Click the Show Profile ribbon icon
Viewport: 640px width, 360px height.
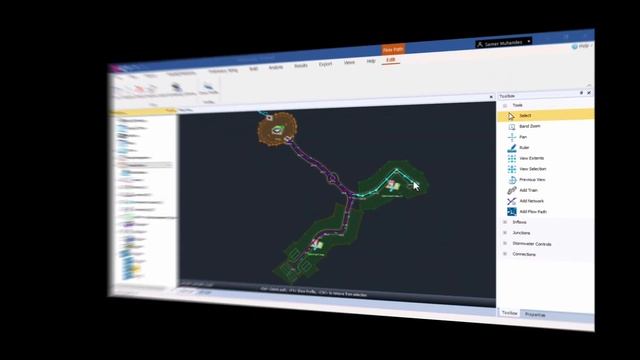point(208,88)
